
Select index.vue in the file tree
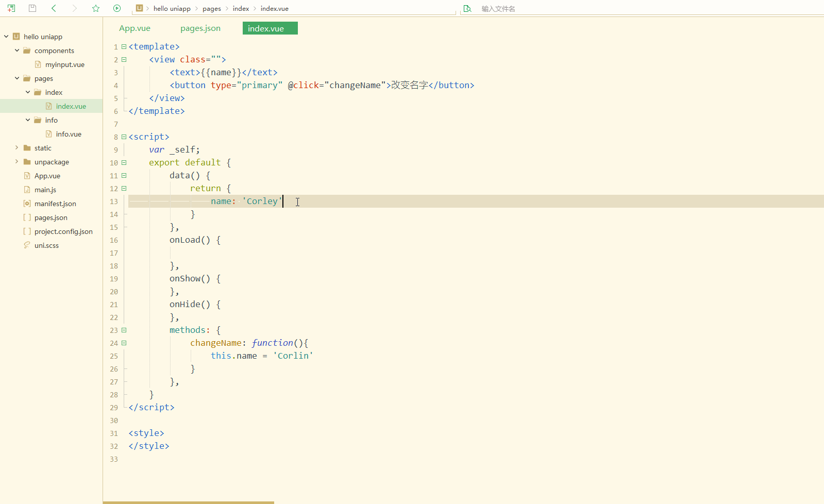coord(71,106)
